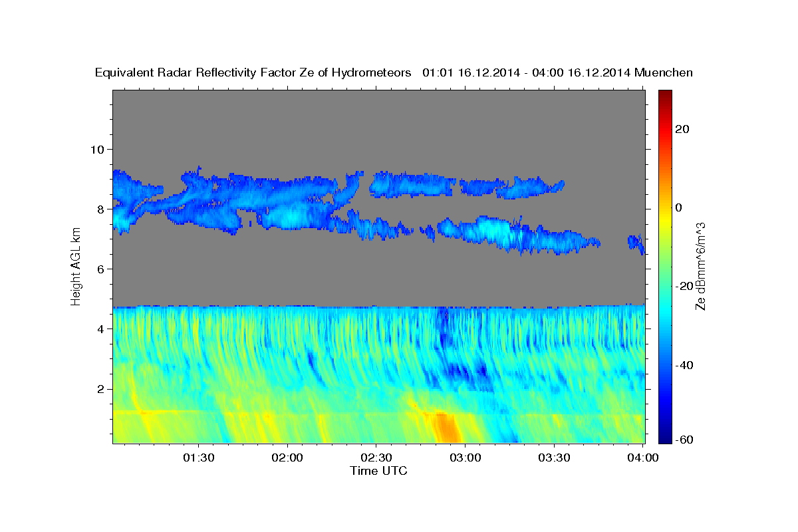Click the '02:00' time tick label
This screenshot has height=532, width=798.
pos(287,458)
